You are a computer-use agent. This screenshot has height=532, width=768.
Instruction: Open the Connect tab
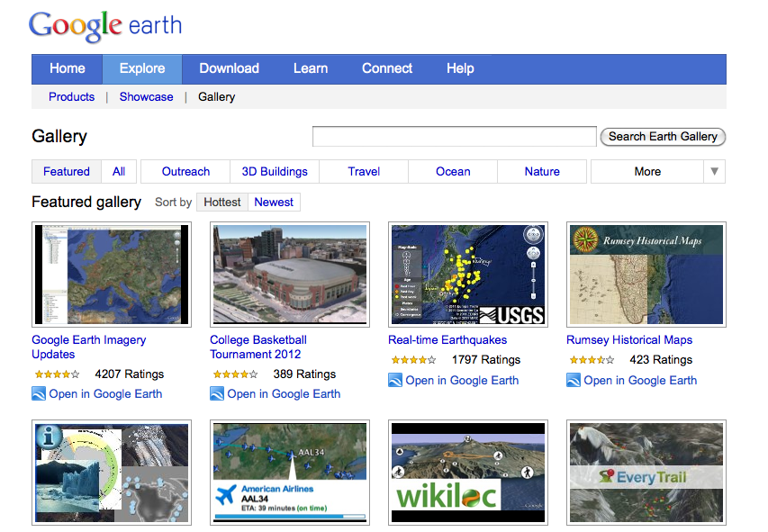point(387,68)
